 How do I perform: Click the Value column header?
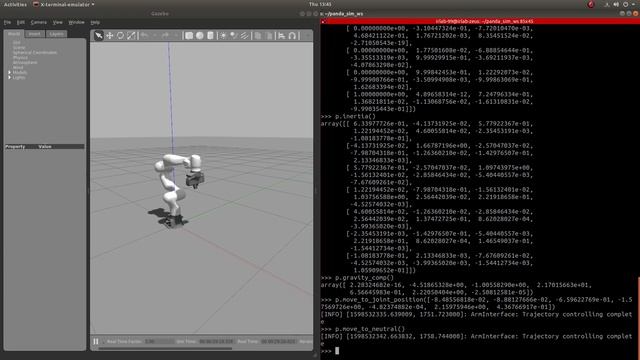(x=45, y=147)
